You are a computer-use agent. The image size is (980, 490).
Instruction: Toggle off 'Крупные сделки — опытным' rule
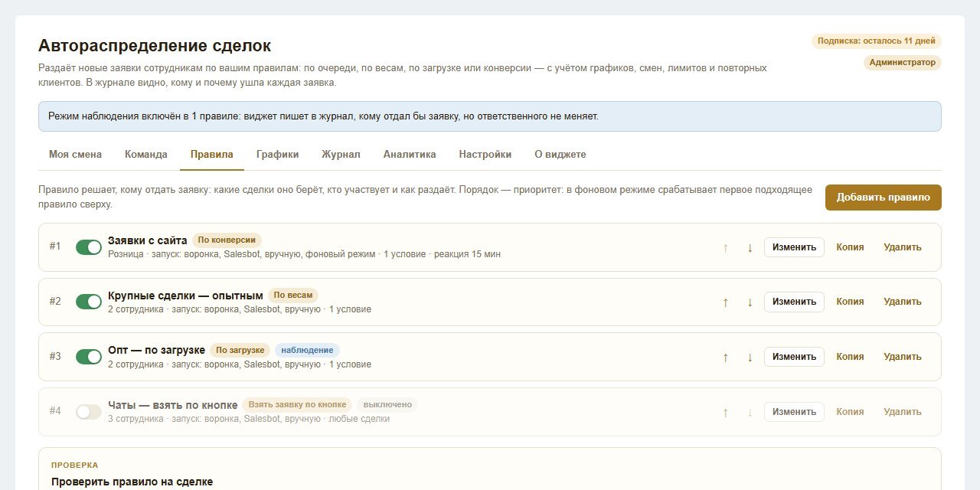click(89, 302)
